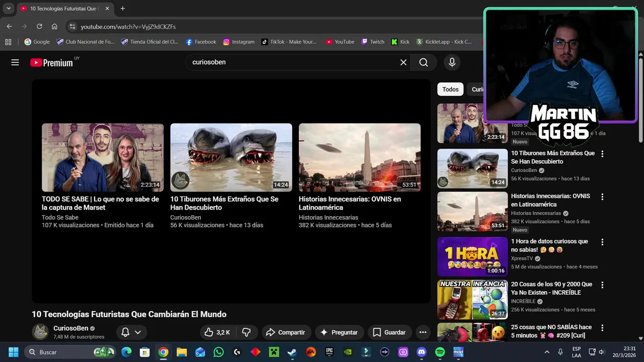Open 1 HORA sidebar video thumbnail
The width and height of the screenshot is (644, 362).
coord(472,256)
